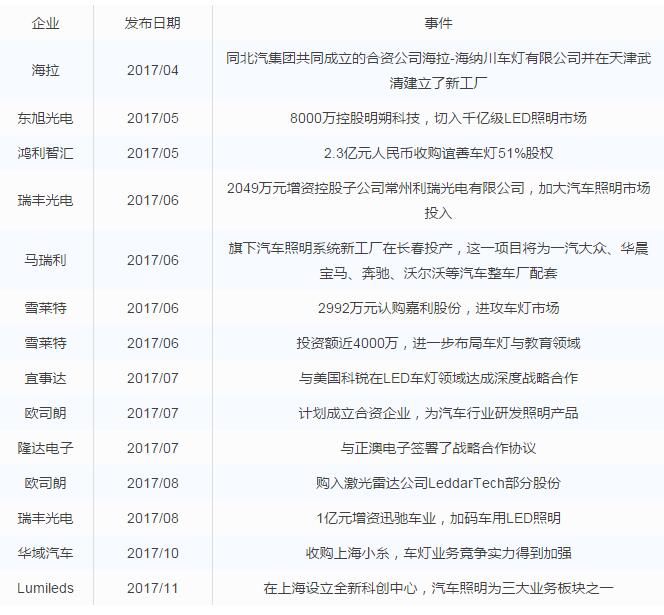664x615 pixels.
Task: Click the 2992万元认购嘉利股份 event text
Action: pyautogui.click(x=438, y=308)
